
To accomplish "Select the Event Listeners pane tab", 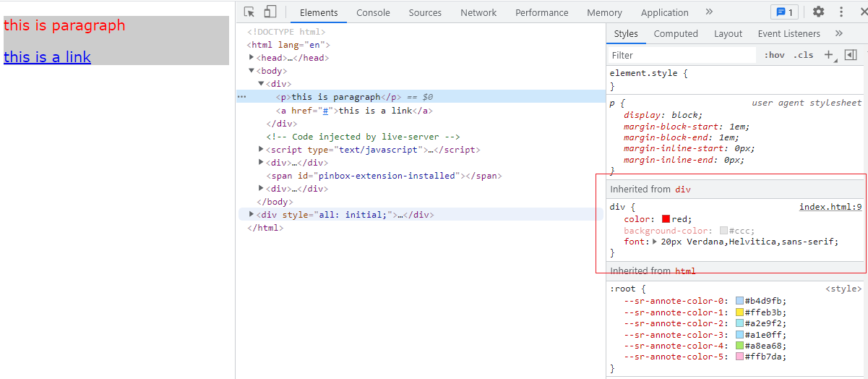I will coord(788,33).
